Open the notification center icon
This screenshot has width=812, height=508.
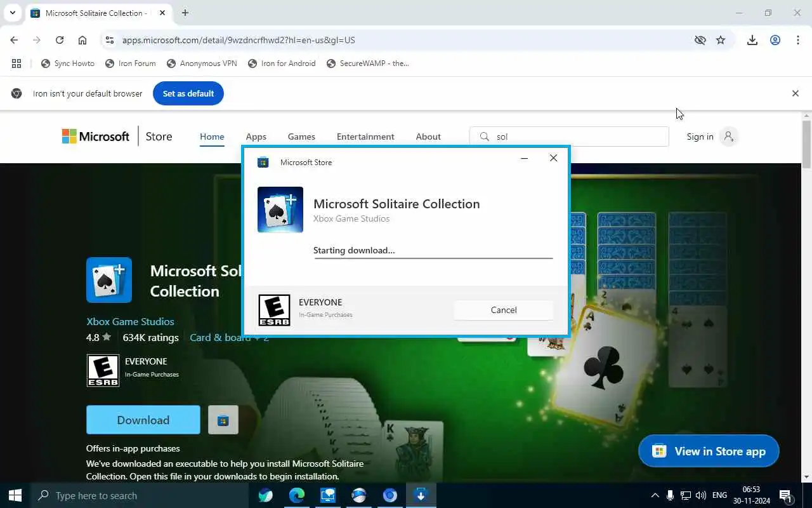tap(785, 496)
